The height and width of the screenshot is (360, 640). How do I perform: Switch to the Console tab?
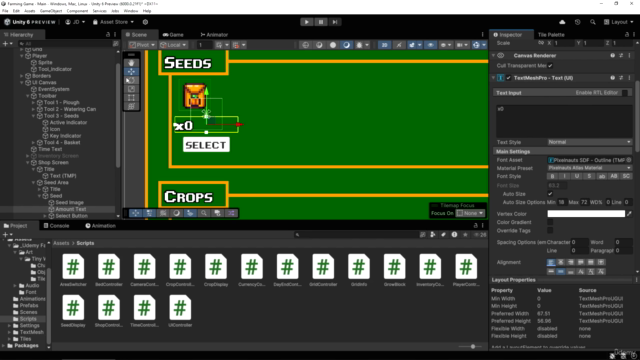click(x=57, y=226)
